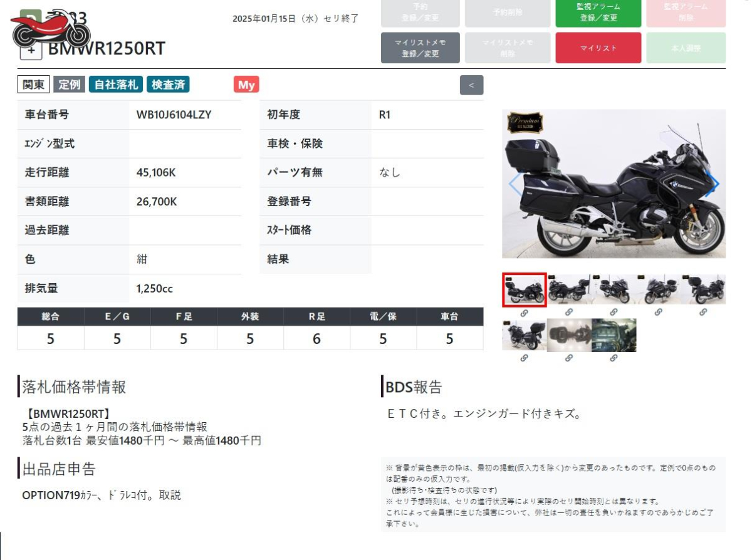Click the link icon under the first bottom-row thumbnail

[x=525, y=358]
